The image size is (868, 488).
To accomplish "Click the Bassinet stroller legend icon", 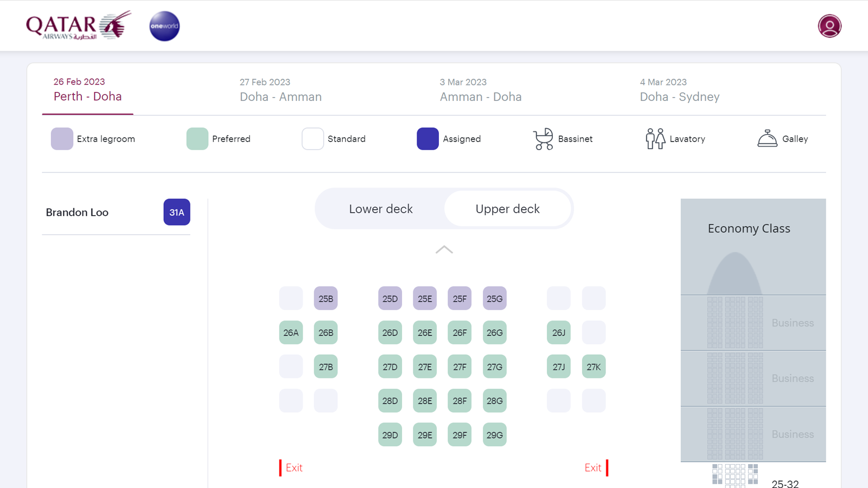I will click(x=543, y=139).
